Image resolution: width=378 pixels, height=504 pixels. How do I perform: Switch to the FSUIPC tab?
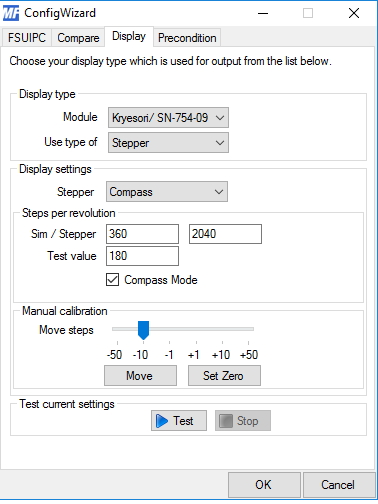tap(27, 38)
